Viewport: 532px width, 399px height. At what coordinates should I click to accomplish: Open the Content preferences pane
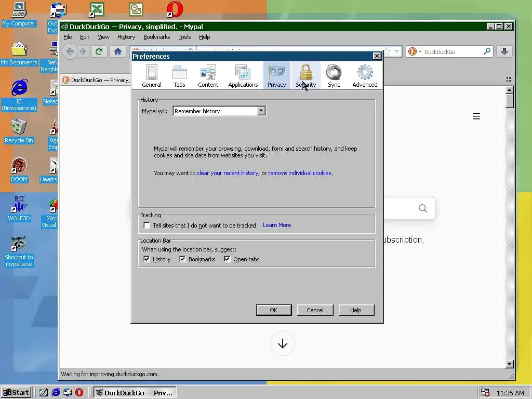click(x=208, y=76)
